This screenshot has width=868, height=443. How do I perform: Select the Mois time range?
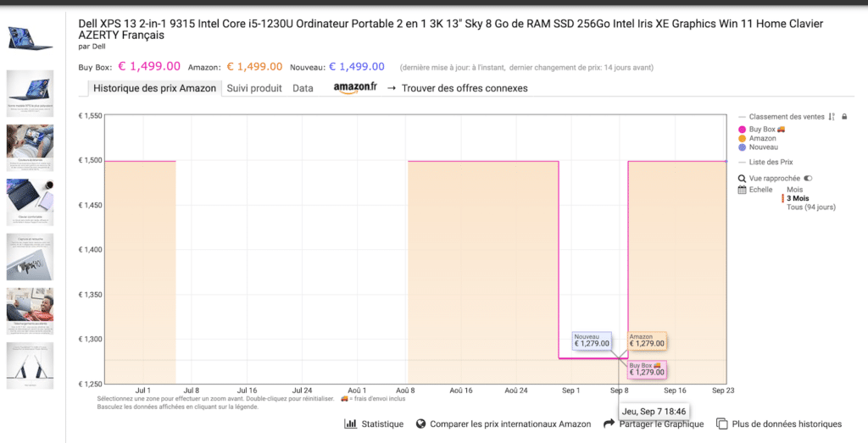coord(794,190)
